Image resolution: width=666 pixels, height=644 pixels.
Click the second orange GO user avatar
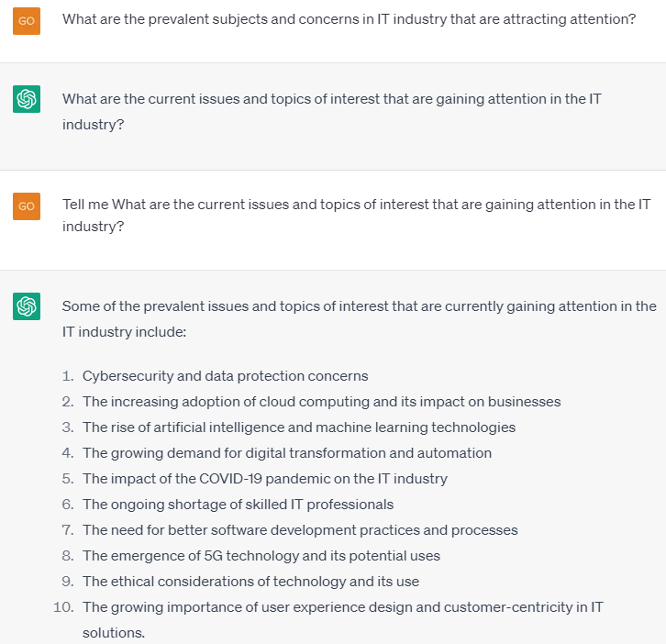(27, 206)
